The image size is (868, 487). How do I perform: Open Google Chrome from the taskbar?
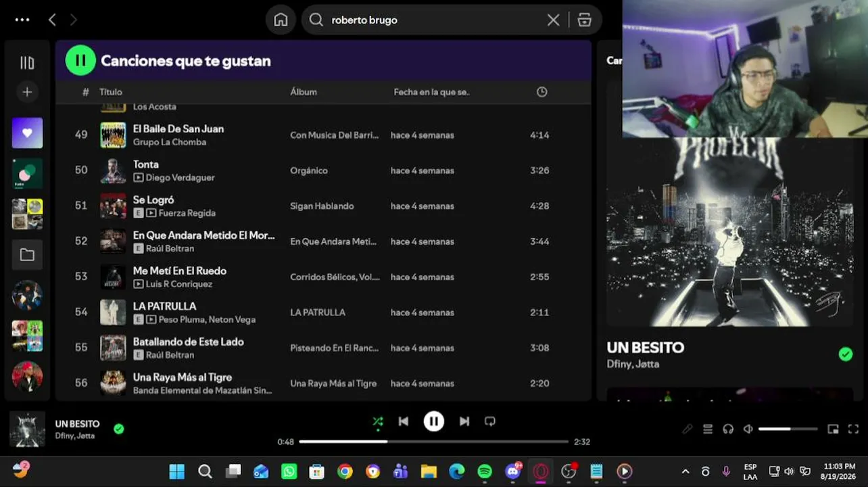point(345,471)
